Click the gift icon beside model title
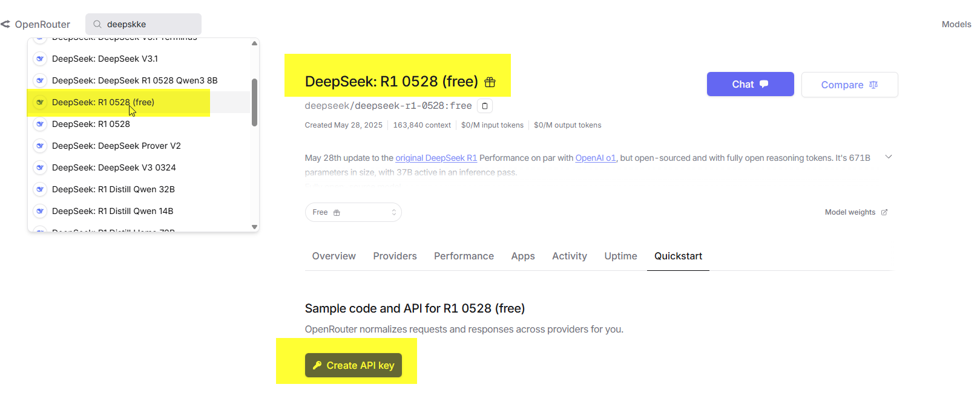Image resolution: width=980 pixels, height=393 pixels. 490,82
